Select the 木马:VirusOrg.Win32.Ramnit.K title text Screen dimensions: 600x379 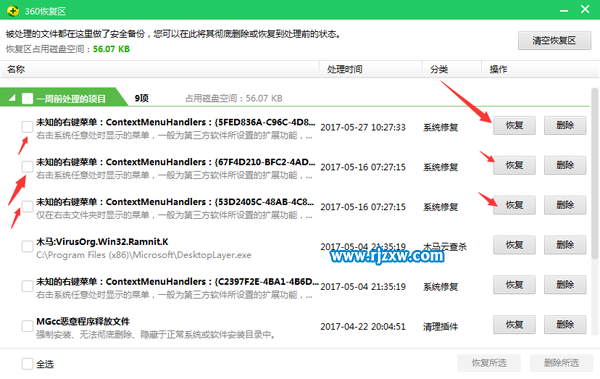(x=102, y=242)
